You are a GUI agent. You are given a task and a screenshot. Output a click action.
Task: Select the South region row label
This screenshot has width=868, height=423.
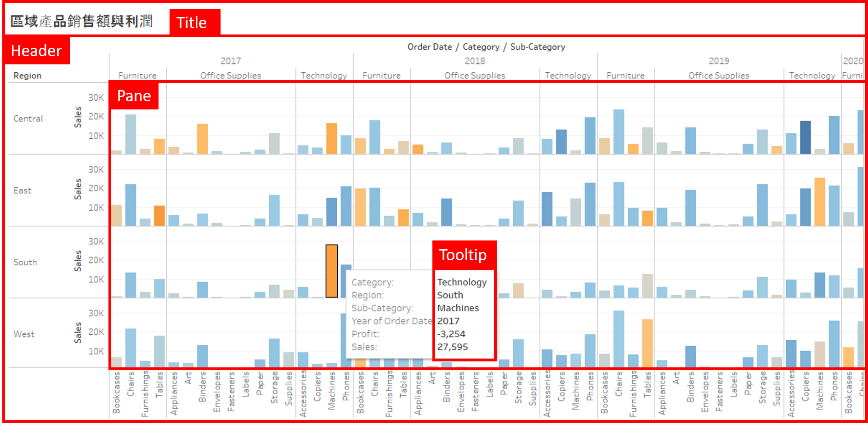(25, 262)
